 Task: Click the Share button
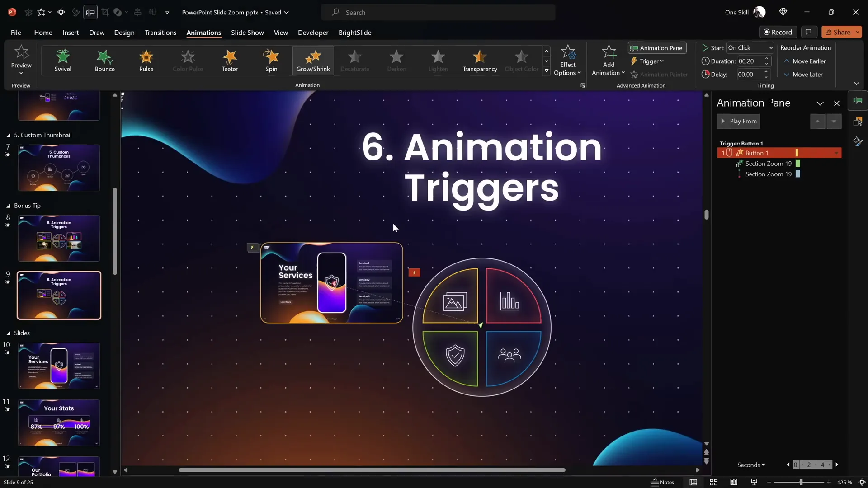coord(838,32)
